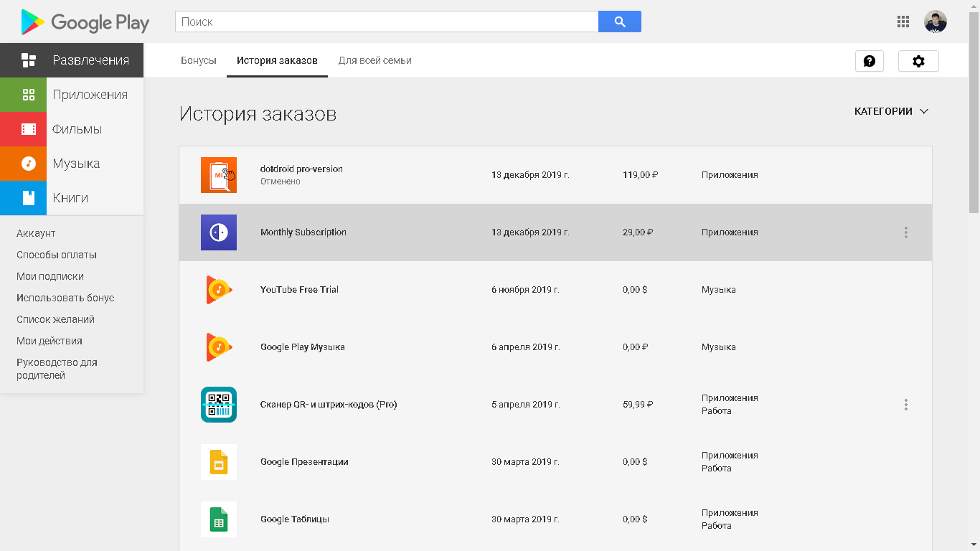Click the Отменено status text
The image size is (980, 551).
pyautogui.click(x=281, y=182)
